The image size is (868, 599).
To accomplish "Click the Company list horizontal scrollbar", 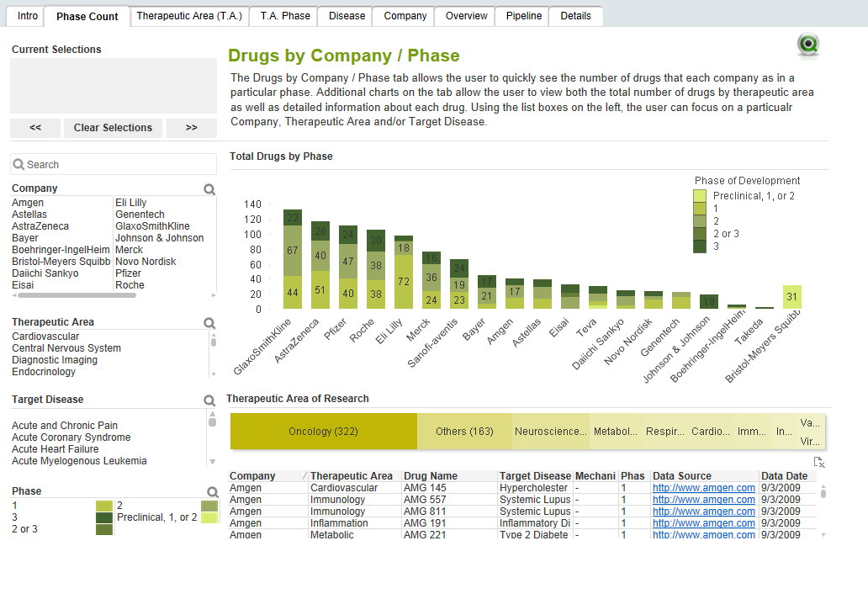I will (77, 295).
